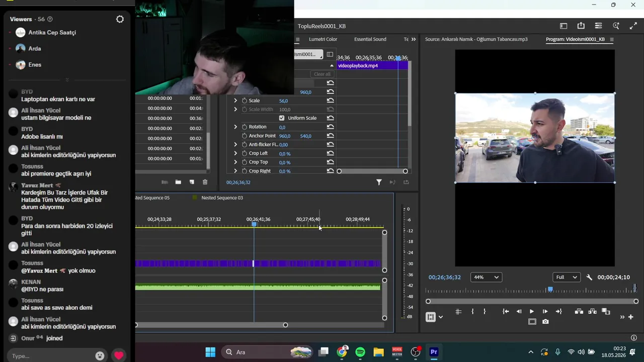
Task: Reset the Rotation parameter
Action: tap(330, 127)
